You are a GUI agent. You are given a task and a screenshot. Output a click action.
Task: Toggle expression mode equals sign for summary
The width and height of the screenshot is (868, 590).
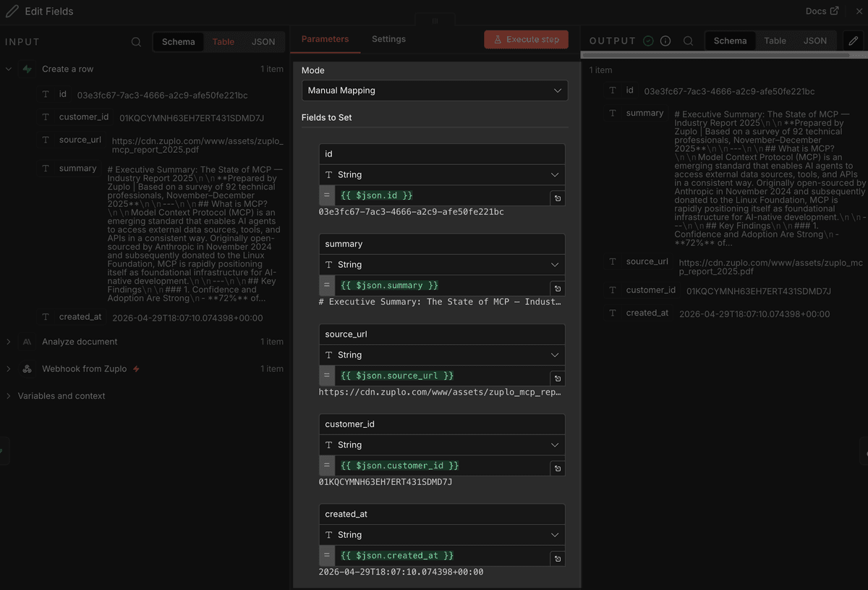click(326, 285)
